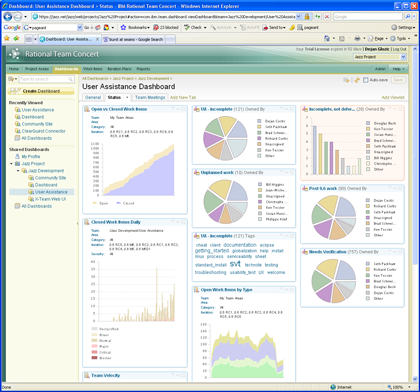Collapse the Jazz Project tree node
The image size is (420, 392).
[12, 164]
